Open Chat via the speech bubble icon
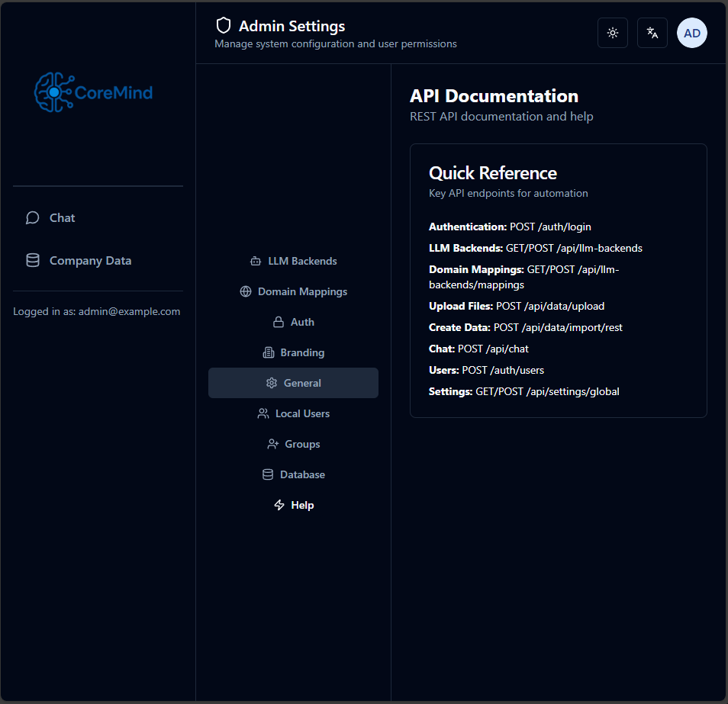The width and height of the screenshot is (728, 704). coord(32,217)
